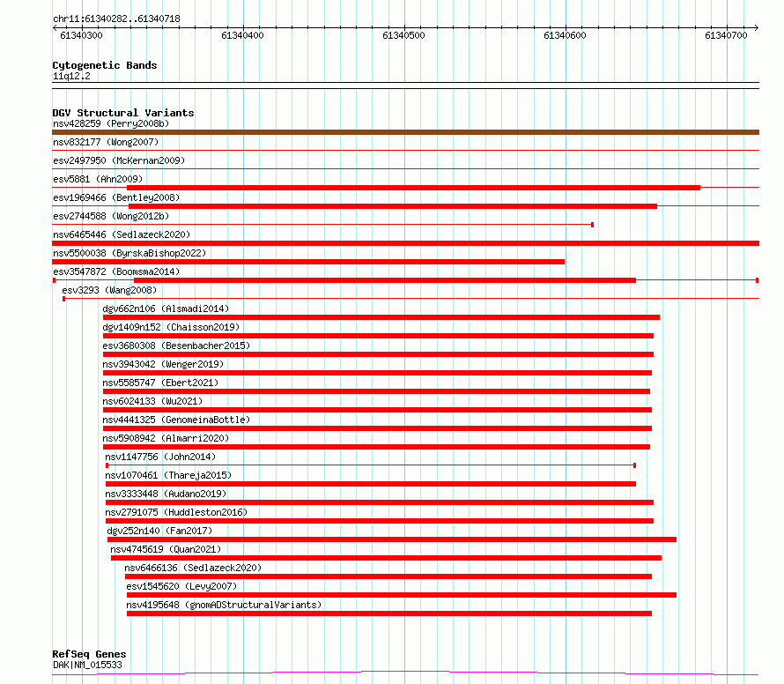Open variant nsv1147756 (John2014)
This screenshot has width=784, height=684.
click(160, 457)
